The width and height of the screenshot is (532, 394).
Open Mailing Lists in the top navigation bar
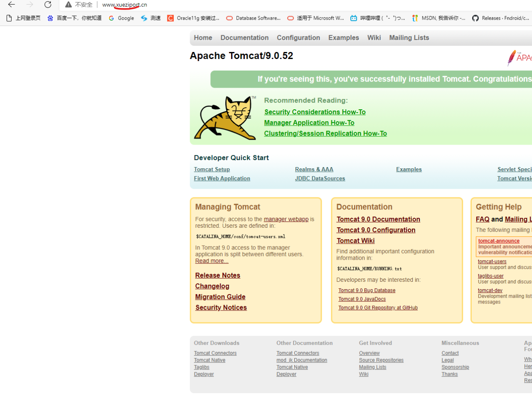(x=409, y=37)
